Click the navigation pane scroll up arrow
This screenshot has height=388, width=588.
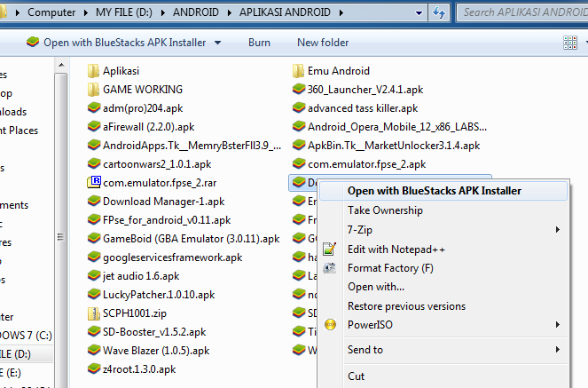(x=61, y=66)
